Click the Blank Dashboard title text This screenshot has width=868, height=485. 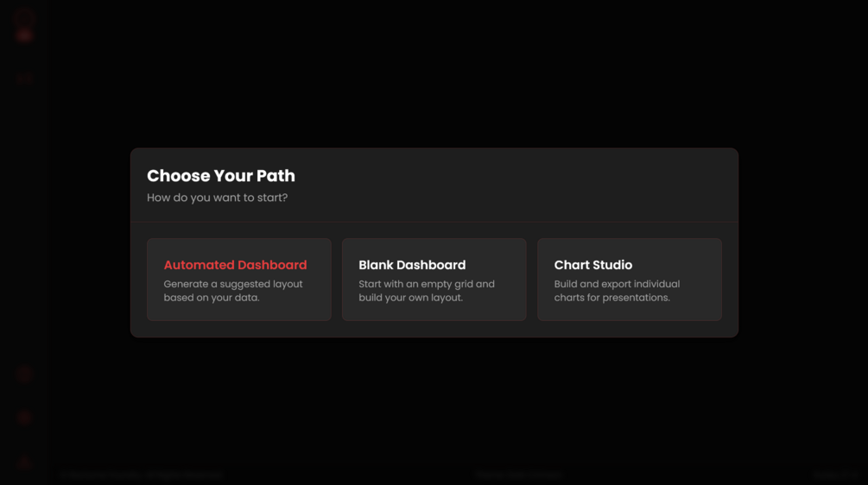pos(412,265)
